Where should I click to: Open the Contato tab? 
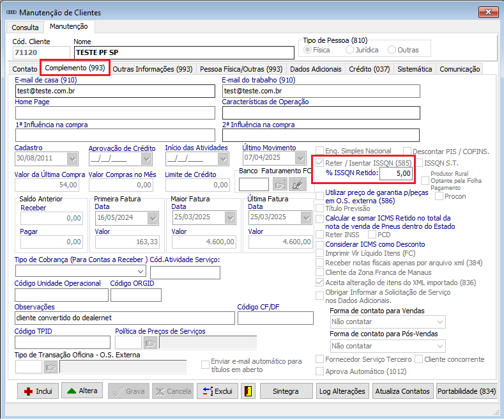pos(25,69)
